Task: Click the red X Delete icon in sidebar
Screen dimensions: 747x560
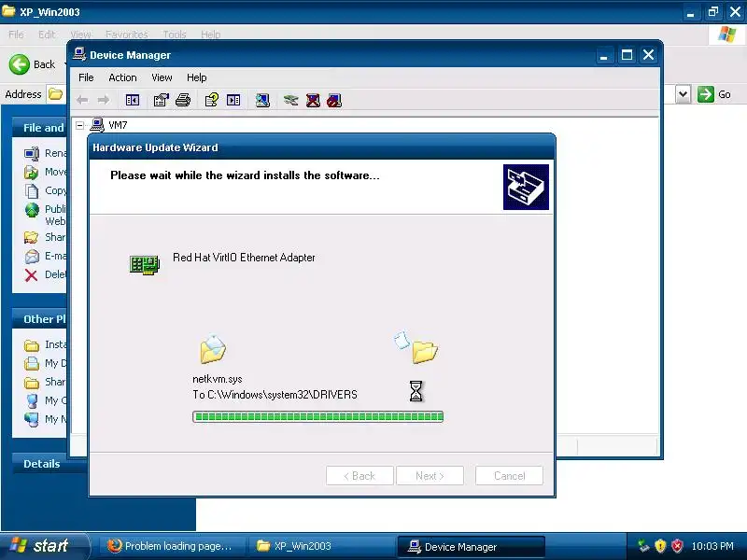Action: coord(31,275)
